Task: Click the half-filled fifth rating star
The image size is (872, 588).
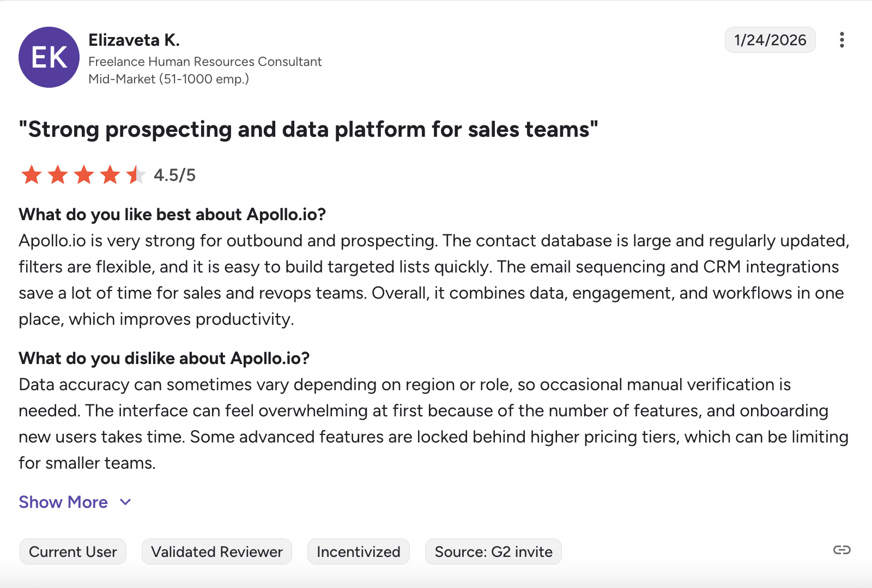Action: (136, 175)
